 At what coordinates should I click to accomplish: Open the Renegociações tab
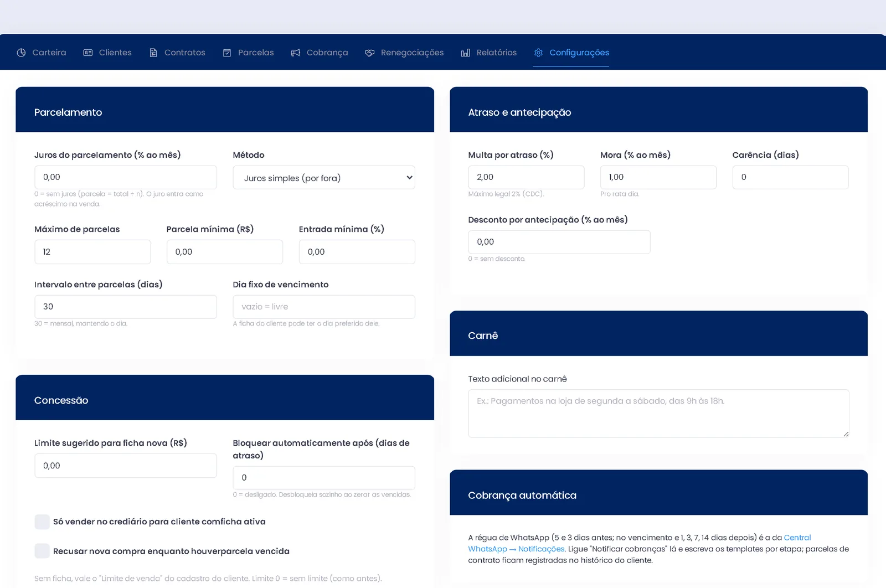[404, 53]
